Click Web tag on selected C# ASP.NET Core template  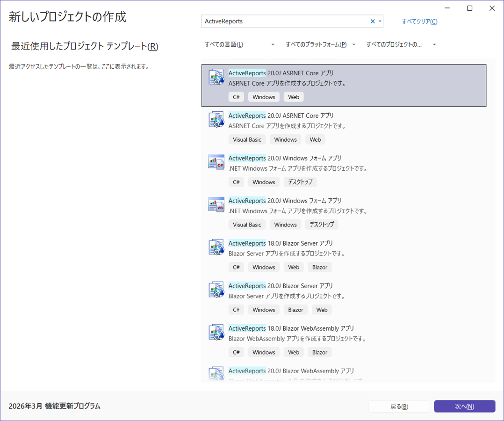point(294,97)
